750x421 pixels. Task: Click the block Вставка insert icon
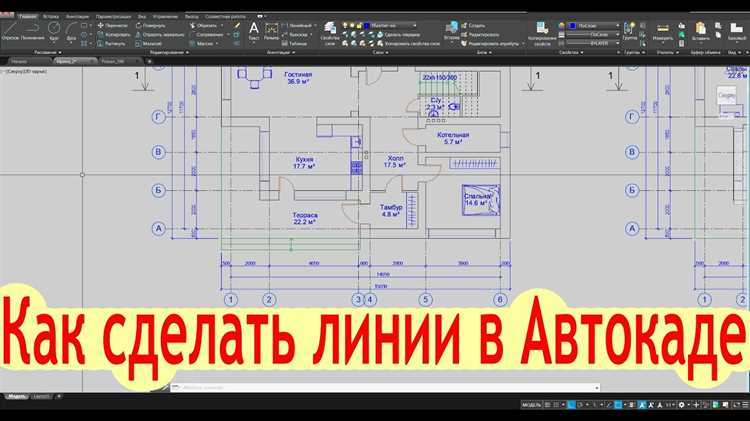point(452,31)
